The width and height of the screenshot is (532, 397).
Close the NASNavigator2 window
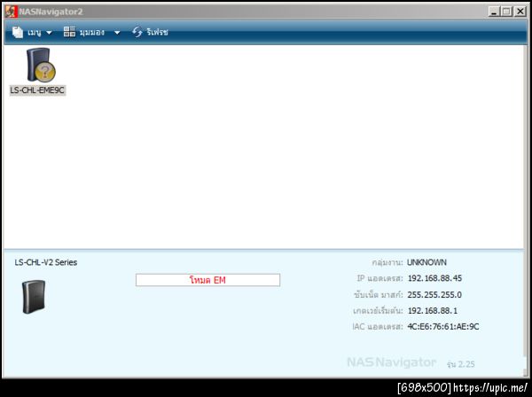click(520, 12)
